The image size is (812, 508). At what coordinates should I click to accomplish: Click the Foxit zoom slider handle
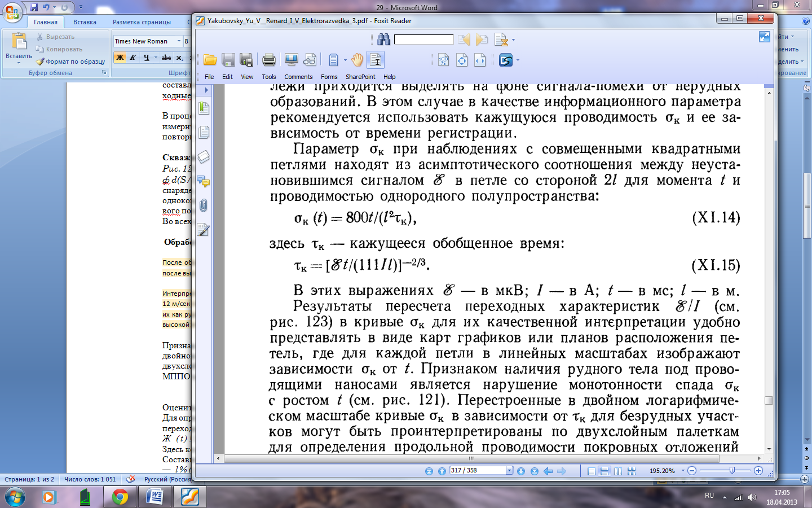tap(732, 471)
